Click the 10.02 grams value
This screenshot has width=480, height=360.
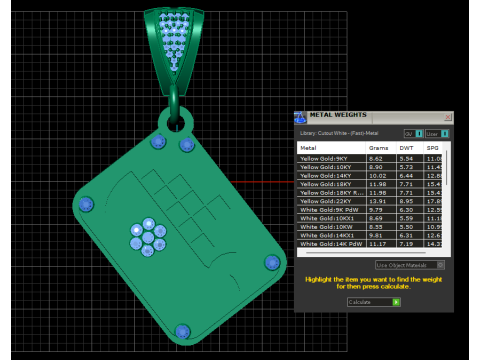tap(377, 176)
